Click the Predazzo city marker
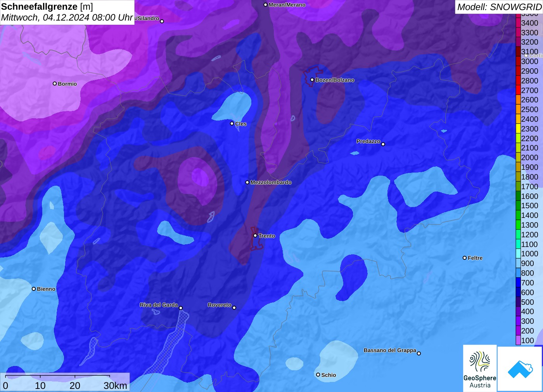 383,144
